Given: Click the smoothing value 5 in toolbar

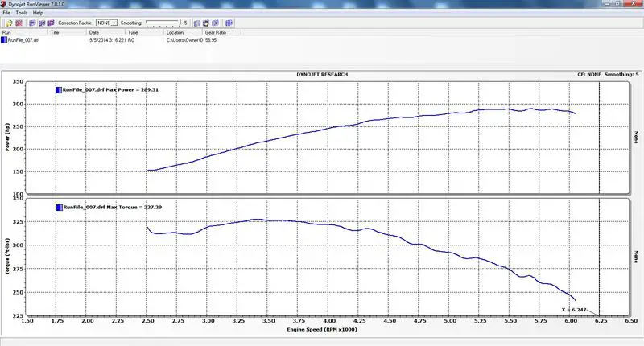Looking at the screenshot, I should pos(185,23).
